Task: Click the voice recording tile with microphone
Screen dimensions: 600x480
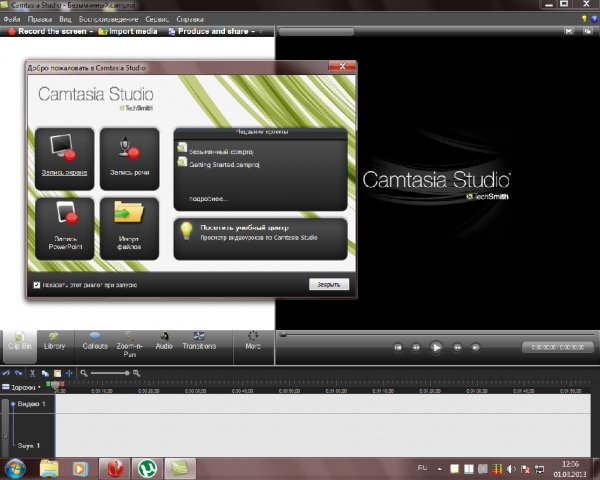Action: pos(129,159)
